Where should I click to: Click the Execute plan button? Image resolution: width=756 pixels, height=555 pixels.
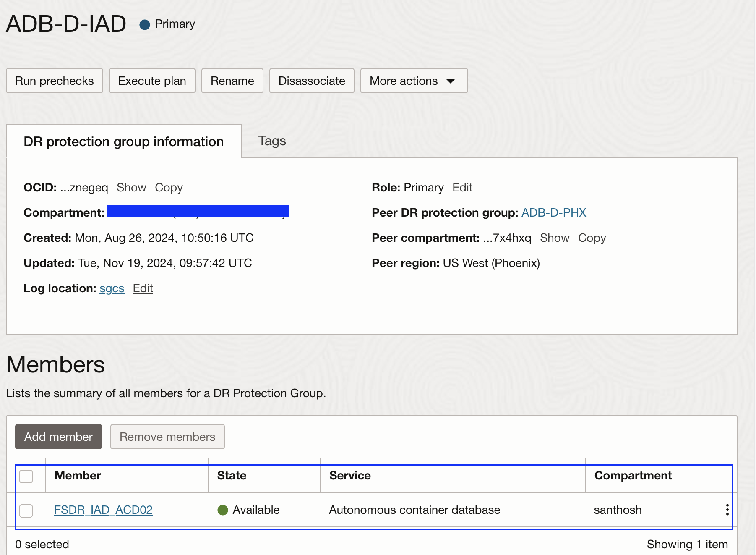(152, 81)
